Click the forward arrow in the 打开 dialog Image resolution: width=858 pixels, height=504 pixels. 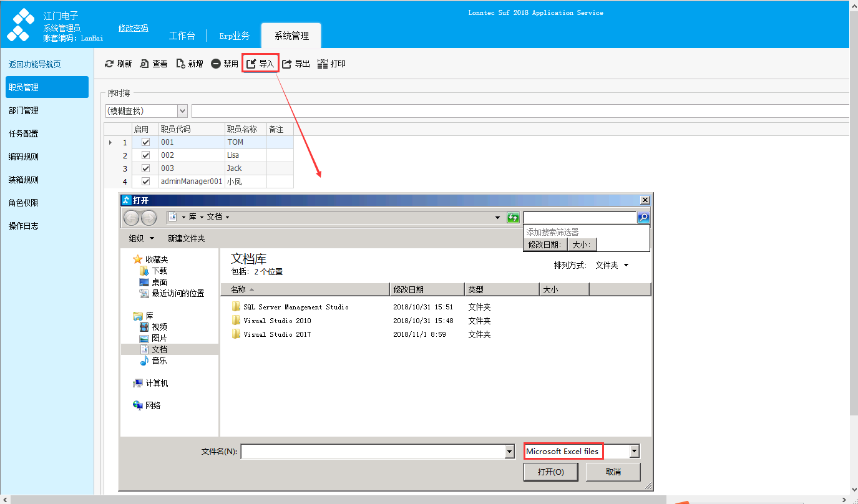point(149,218)
